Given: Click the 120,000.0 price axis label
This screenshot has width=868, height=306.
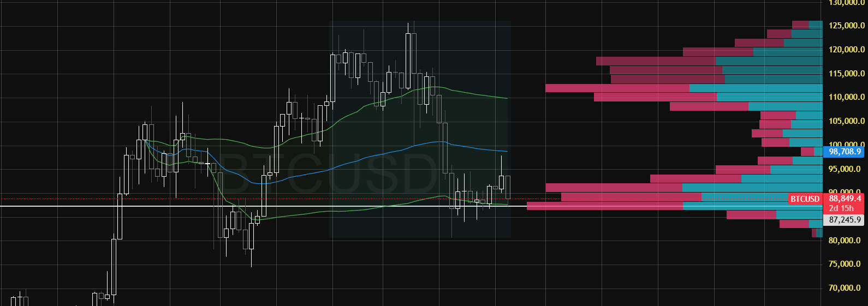Looking at the screenshot, I should click(x=846, y=50).
